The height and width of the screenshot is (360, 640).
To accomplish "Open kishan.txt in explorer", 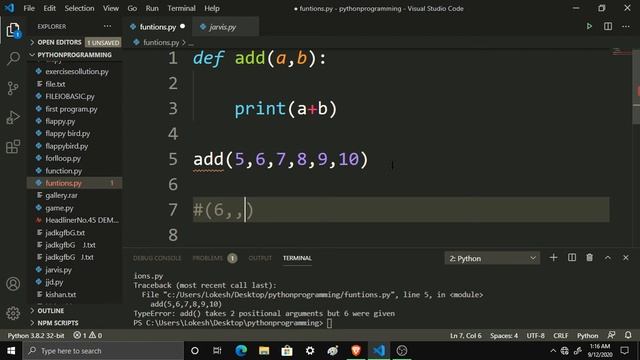I will (x=61, y=294).
